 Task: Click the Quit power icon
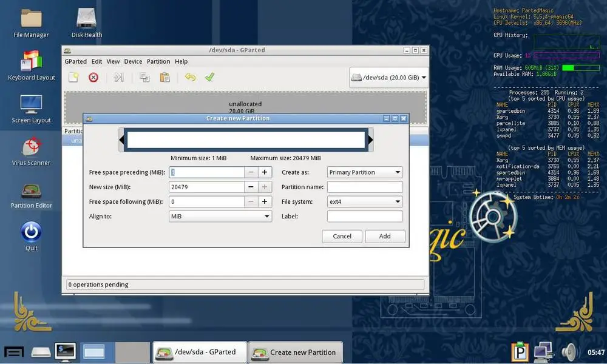click(32, 232)
